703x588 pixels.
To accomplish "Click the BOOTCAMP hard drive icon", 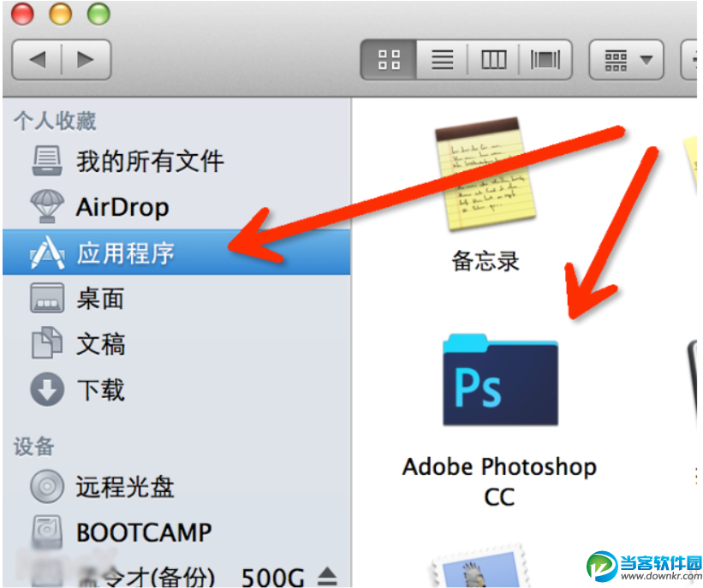I will tap(46, 532).
